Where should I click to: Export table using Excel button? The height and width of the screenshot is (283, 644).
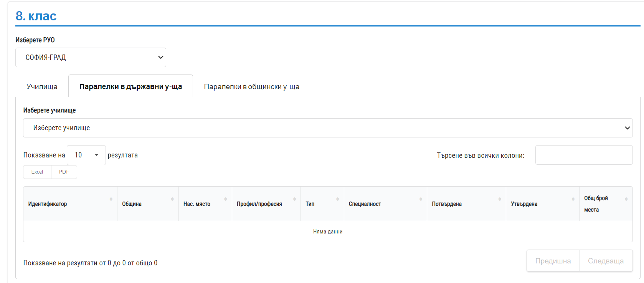(x=37, y=172)
